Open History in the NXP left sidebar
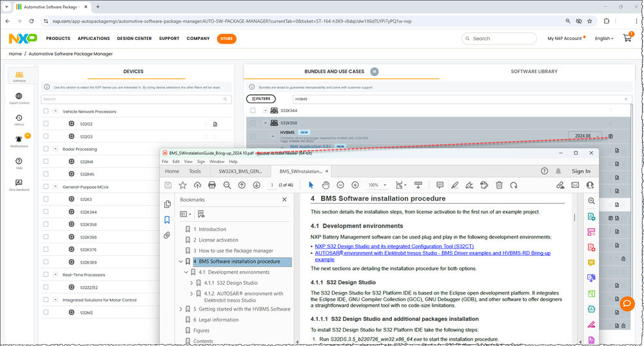The image size is (644, 346). pos(19,120)
